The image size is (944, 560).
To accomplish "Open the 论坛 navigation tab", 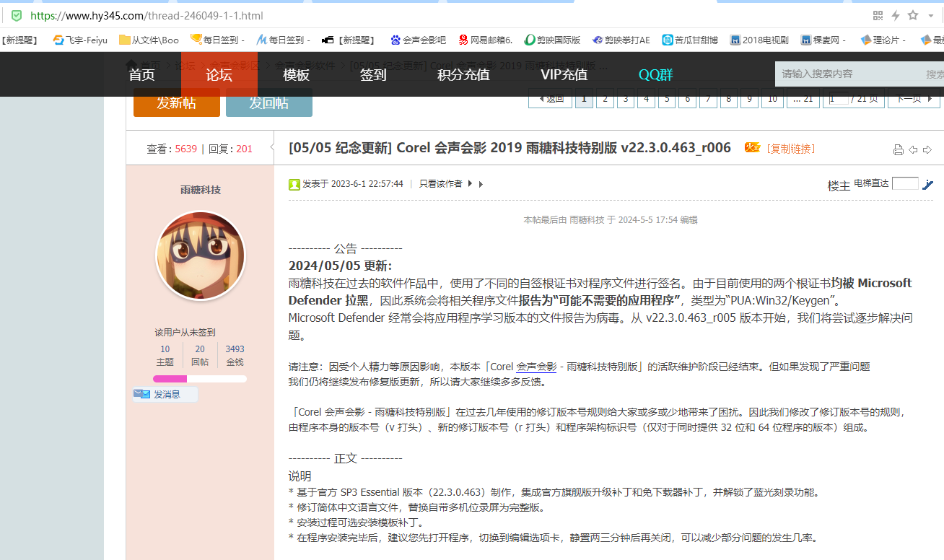I will click(219, 74).
